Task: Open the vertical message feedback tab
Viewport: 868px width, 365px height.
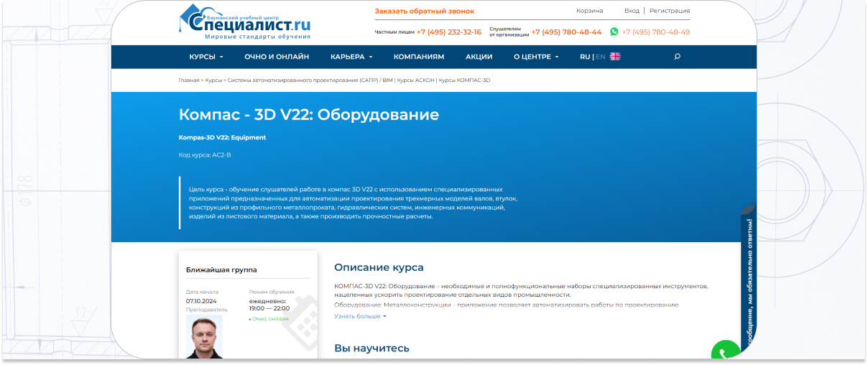Action: tap(749, 282)
